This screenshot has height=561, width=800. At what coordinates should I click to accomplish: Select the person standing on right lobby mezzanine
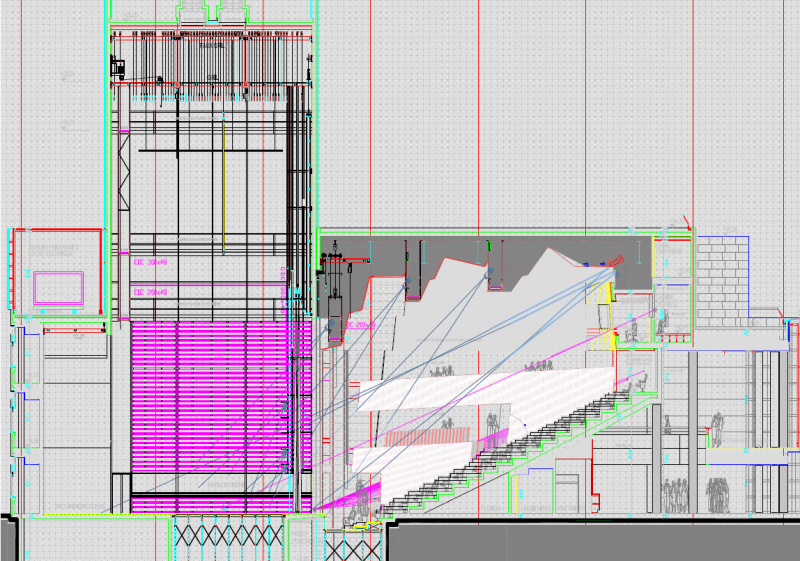point(715,430)
